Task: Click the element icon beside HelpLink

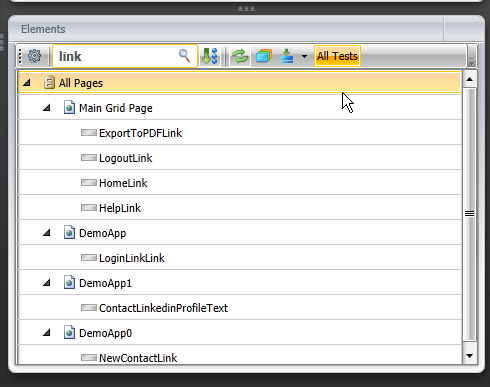Action: (x=89, y=208)
